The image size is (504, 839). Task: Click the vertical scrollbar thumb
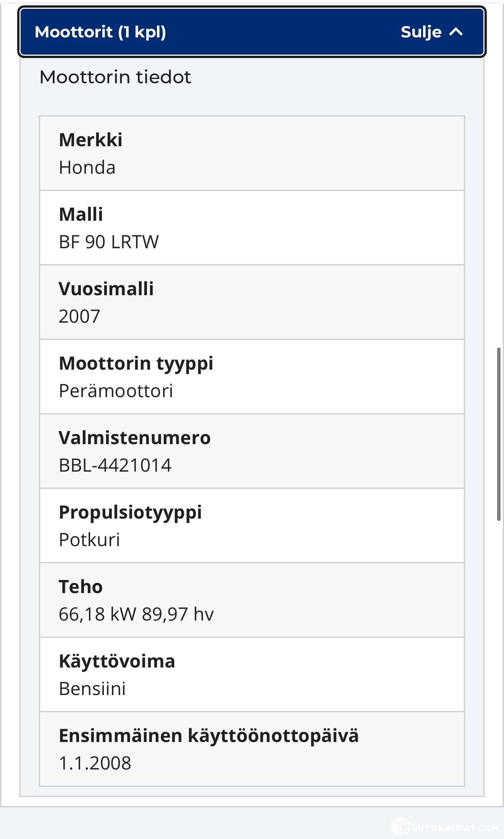pos(499,434)
